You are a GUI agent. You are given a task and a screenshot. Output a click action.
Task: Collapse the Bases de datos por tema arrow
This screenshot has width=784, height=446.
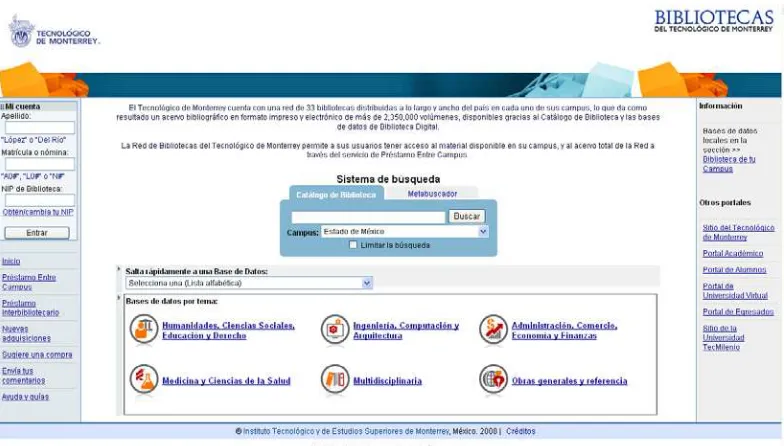click(x=119, y=298)
